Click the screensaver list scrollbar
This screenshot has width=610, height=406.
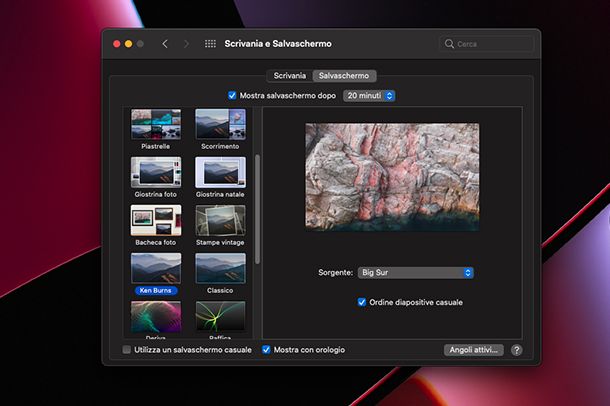point(257,210)
